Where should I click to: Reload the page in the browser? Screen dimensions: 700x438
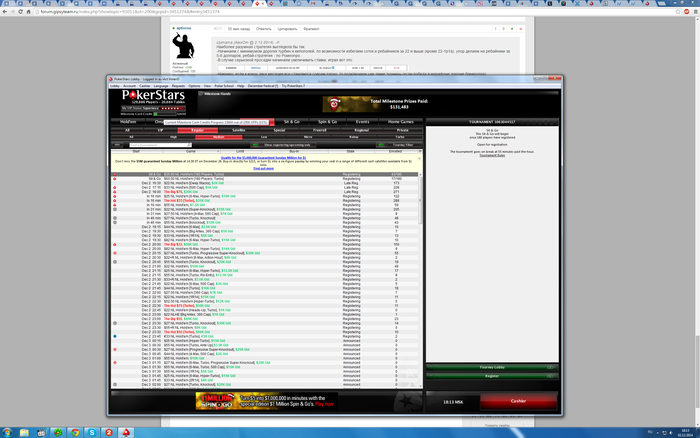21,12
